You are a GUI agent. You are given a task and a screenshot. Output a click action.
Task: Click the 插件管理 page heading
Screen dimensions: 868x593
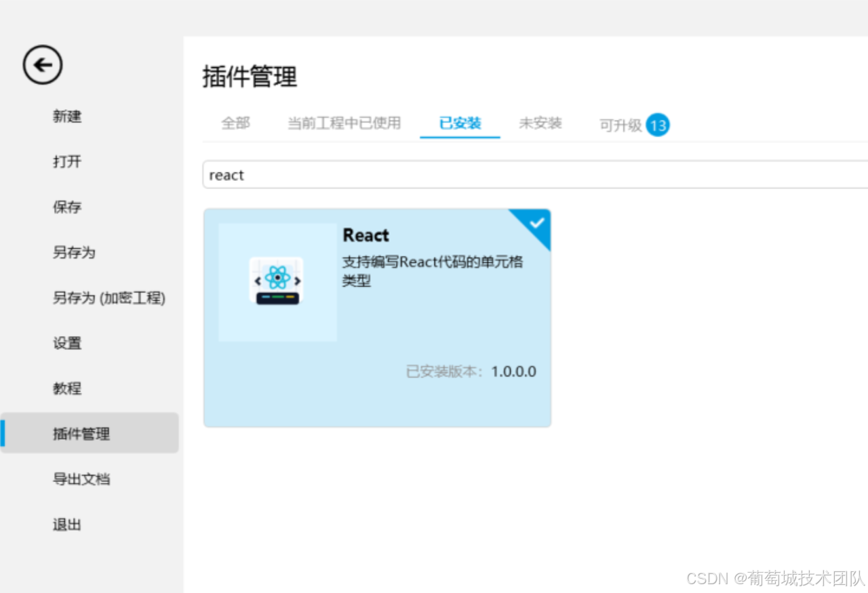click(250, 77)
